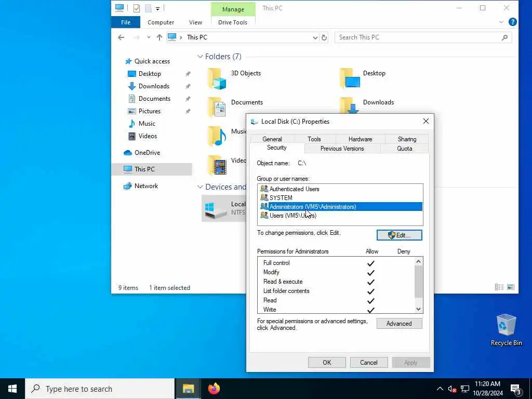
Task: Collapse the Folders (7) group
Action: coord(200,57)
